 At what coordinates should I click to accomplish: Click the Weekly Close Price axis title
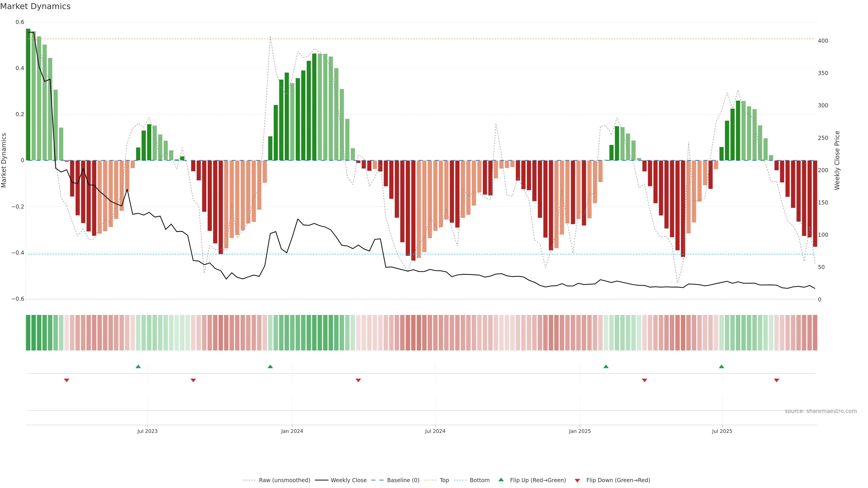point(837,160)
